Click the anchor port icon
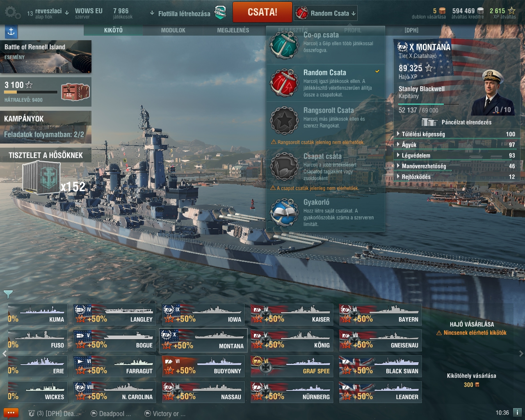The image size is (525, 420). (x=11, y=32)
